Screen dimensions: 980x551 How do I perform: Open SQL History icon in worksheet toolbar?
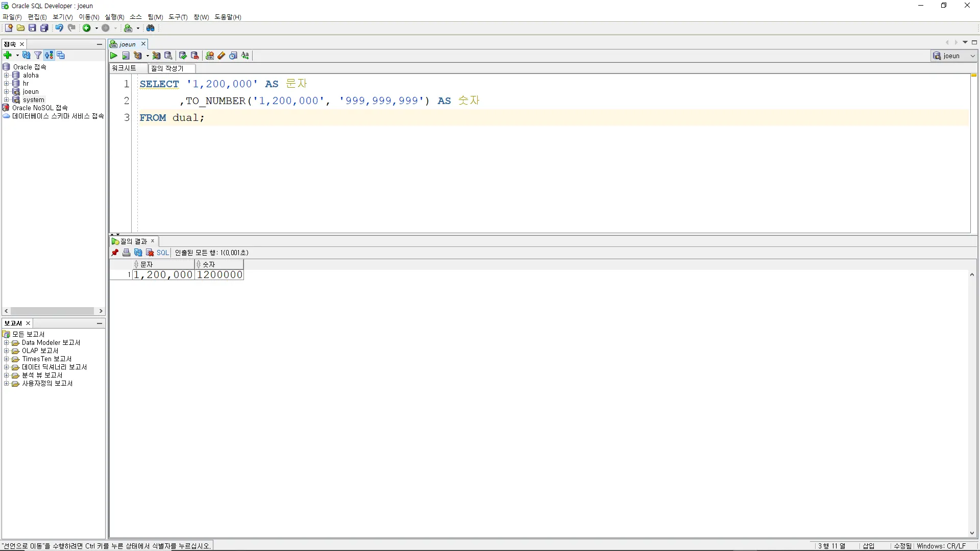[233, 56]
